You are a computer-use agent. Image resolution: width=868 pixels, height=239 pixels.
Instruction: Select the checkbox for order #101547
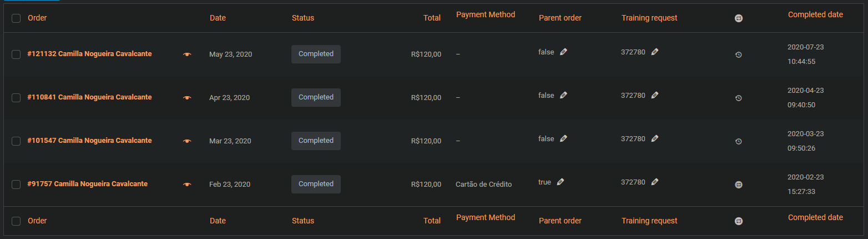(x=16, y=141)
